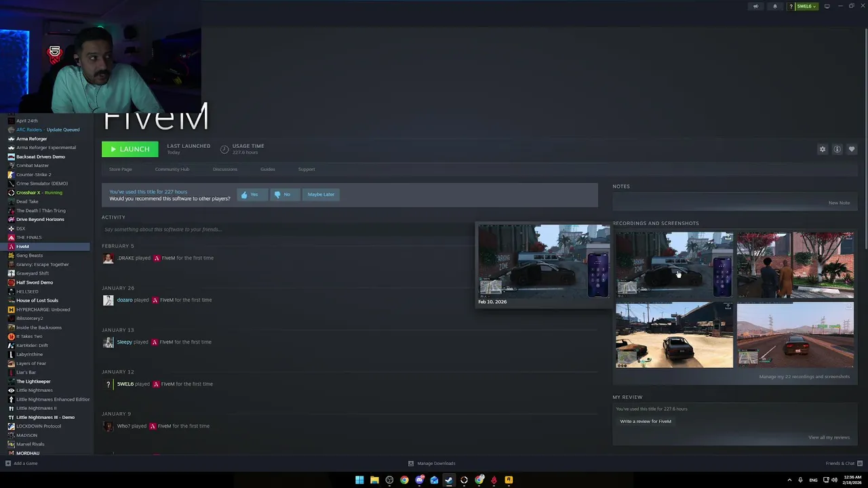This screenshot has width=868, height=488.
Task: Open the Windows Start menu
Action: [x=359, y=480]
